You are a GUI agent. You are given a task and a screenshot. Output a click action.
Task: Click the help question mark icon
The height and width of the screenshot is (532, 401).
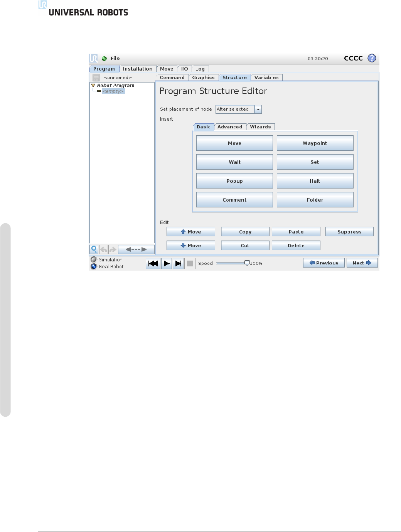pyautogui.click(x=372, y=58)
